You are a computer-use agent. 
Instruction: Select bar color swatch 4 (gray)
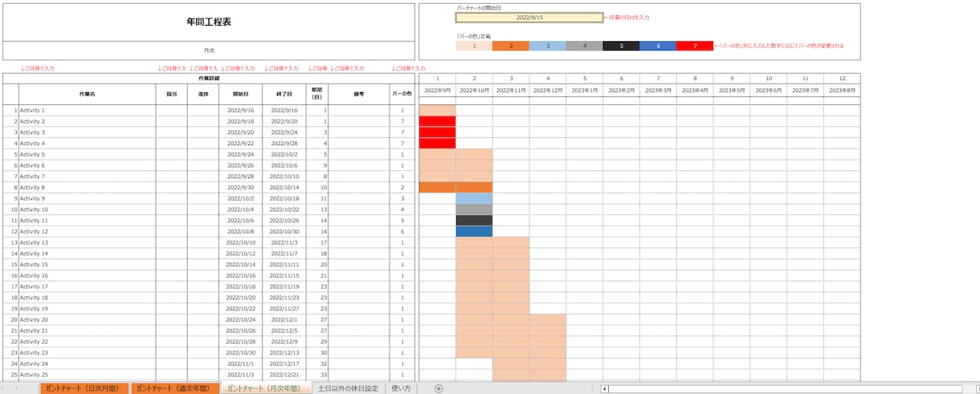point(585,46)
